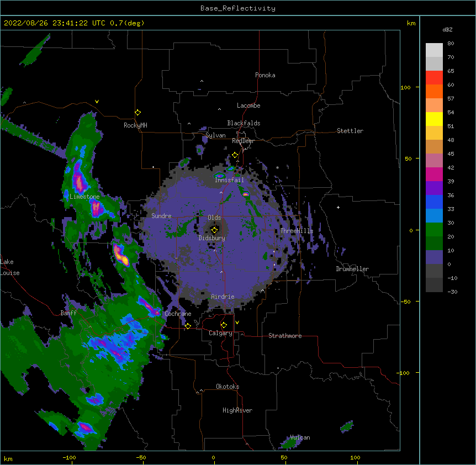Click the white plus marker north of Drumheller
This screenshot has height=465, width=476.
[x=338, y=207]
